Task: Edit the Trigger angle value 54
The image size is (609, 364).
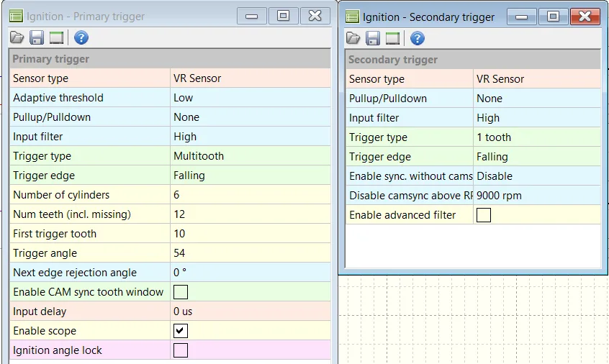Action: click(x=249, y=253)
